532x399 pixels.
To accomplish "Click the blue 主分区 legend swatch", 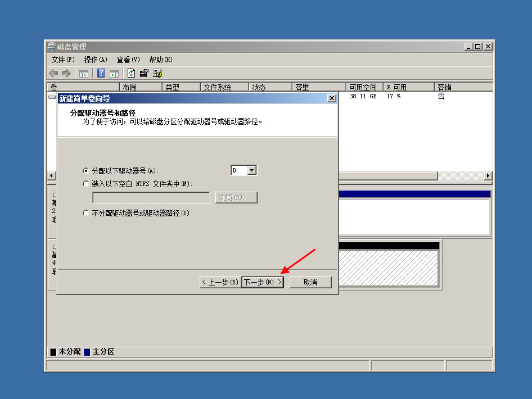I will 87,352.
